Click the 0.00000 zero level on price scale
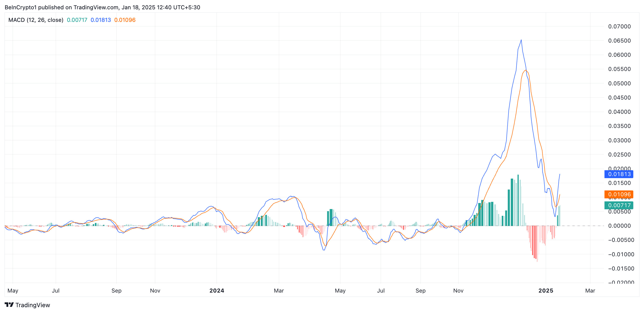This screenshot has width=644, height=313. 619,226
